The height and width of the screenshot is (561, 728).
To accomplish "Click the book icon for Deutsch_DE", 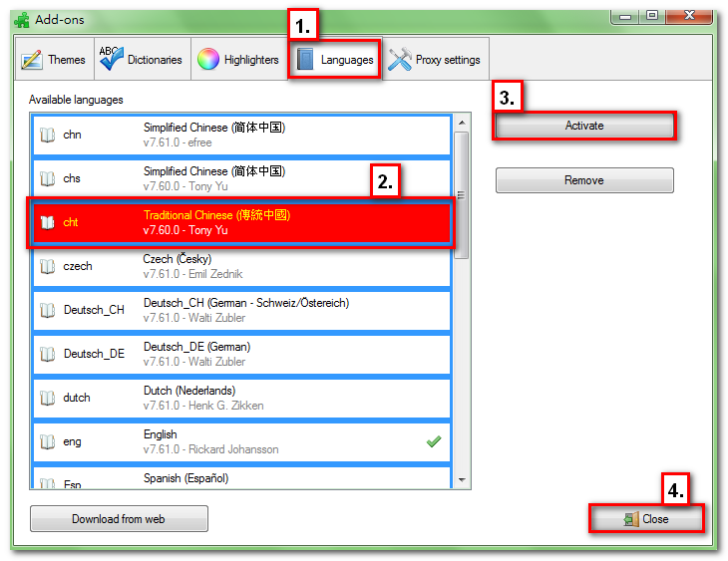I will [47, 354].
